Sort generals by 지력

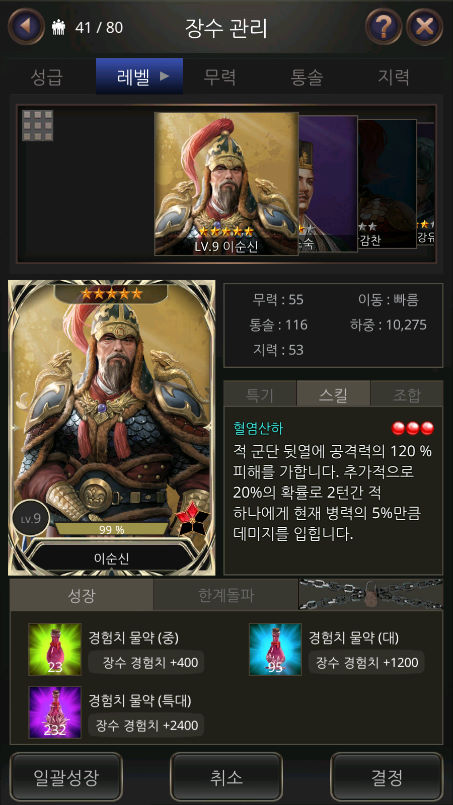coord(394,77)
